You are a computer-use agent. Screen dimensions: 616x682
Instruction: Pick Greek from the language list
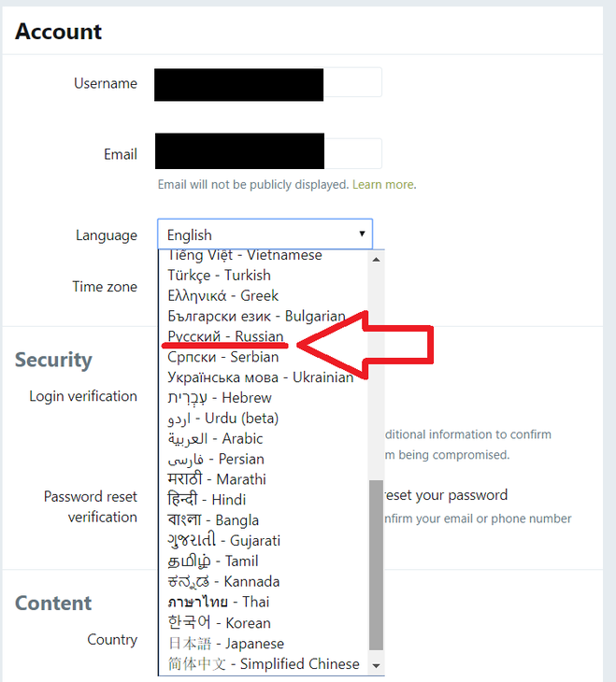pos(222,296)
